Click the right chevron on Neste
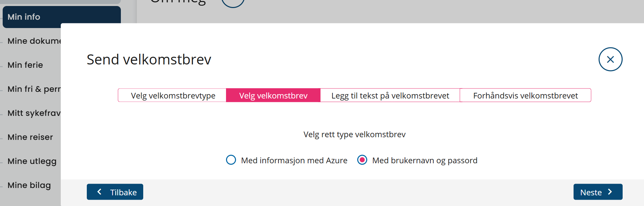 coord(610,192)
